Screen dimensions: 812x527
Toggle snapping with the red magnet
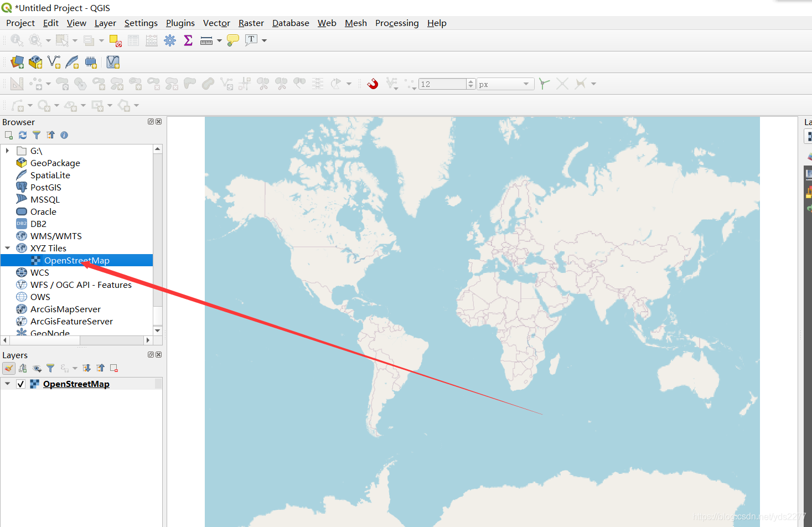tap(373, 84)
